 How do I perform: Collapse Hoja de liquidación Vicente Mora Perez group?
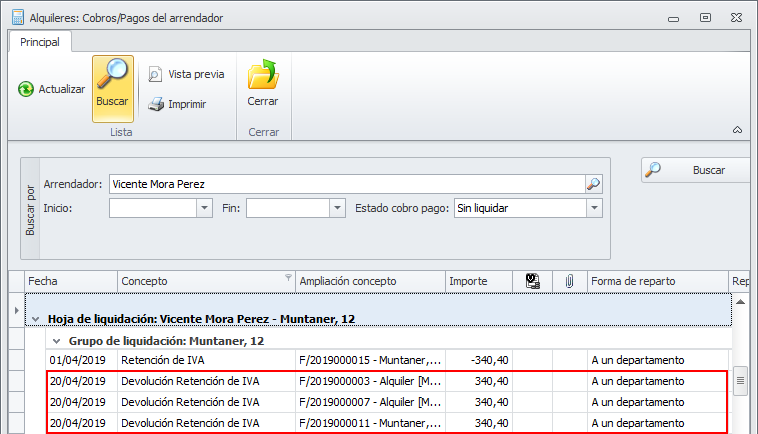point(35,319)
